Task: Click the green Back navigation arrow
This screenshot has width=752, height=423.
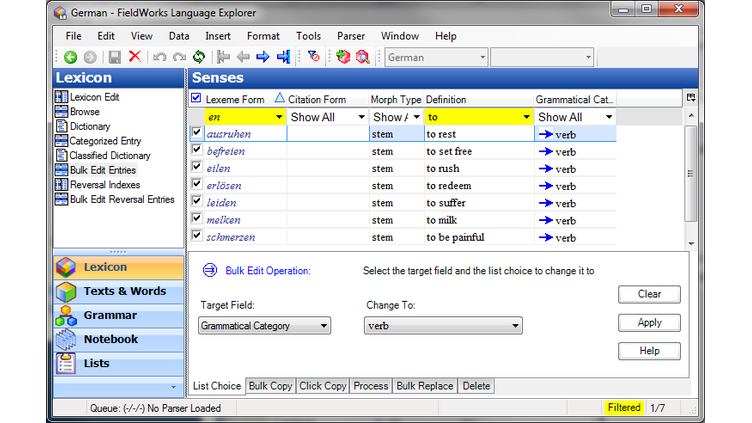Action: coord(70,58)
